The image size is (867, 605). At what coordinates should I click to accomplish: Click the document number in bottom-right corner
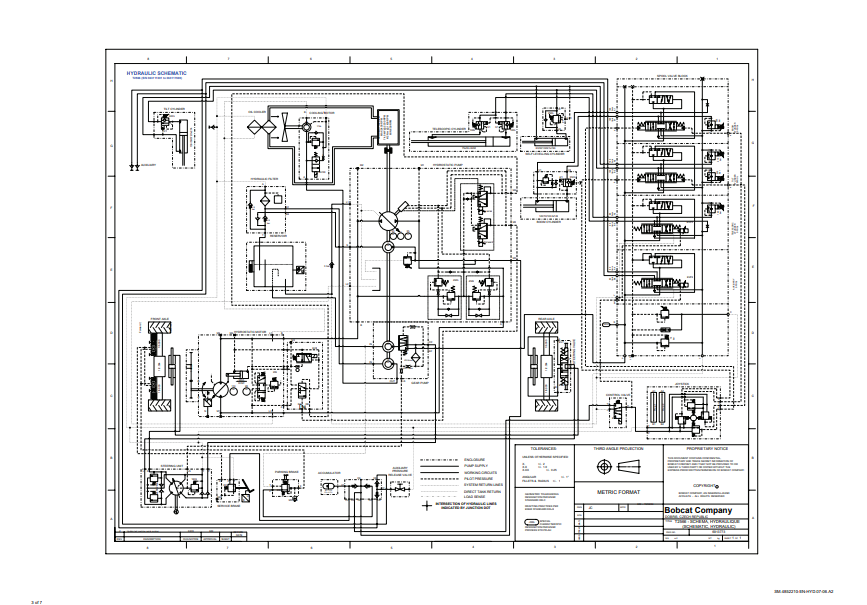tap(803, 591)
